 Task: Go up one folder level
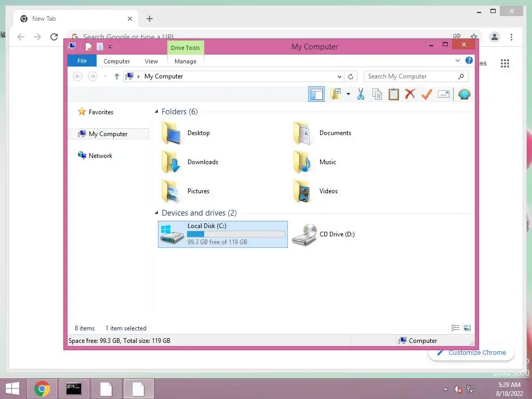click(x=117, y=76)
